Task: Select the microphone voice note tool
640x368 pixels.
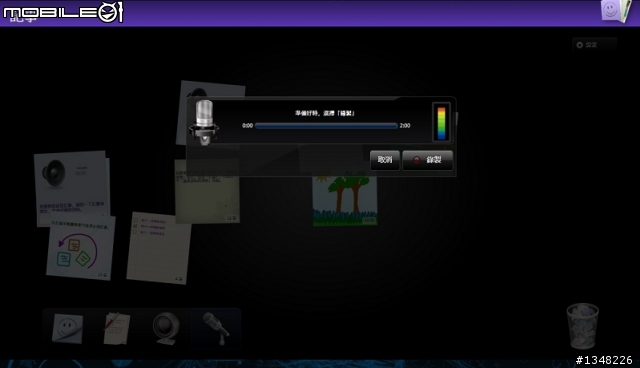Action: click(216, 328)
